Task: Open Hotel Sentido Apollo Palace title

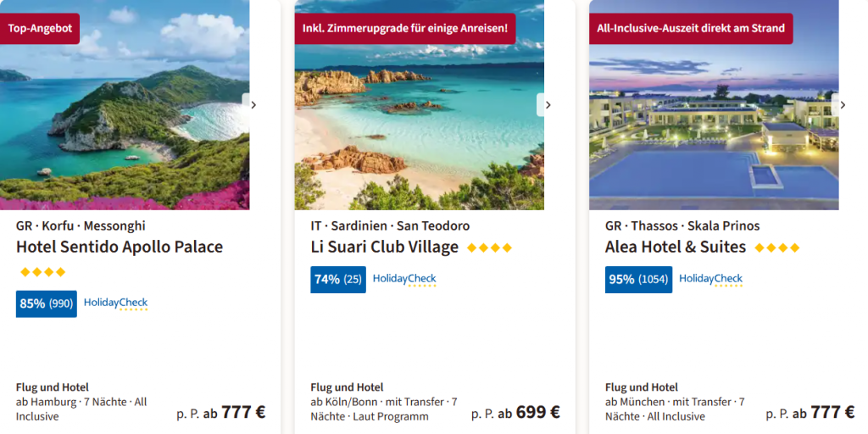Action: tap(120, 247)
